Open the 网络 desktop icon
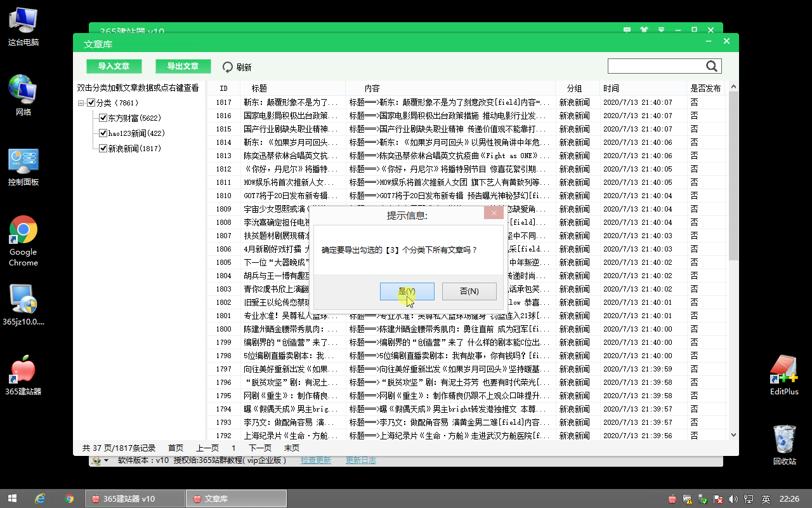This screenshot has width=812, height=508. 23,96
